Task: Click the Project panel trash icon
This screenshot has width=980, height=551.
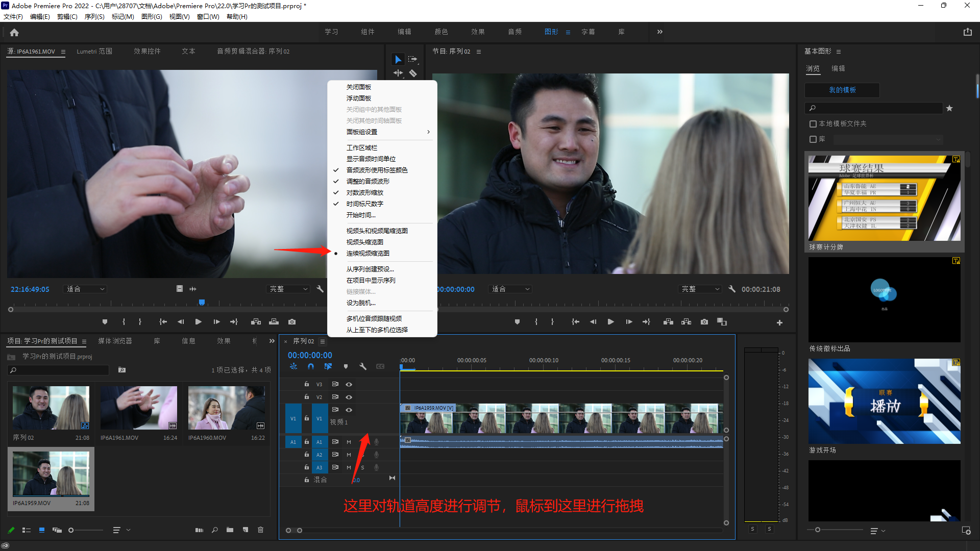Action: pos(261,530)
